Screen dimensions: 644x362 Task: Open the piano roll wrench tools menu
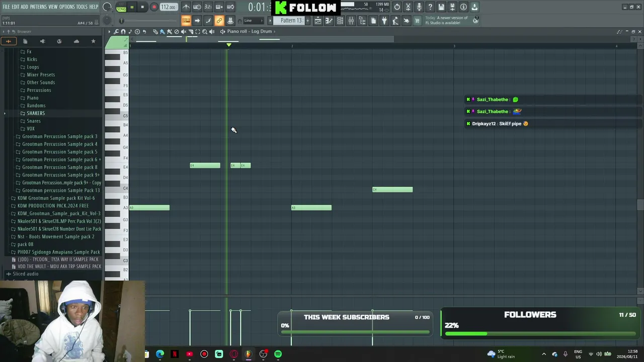point(116,32)
